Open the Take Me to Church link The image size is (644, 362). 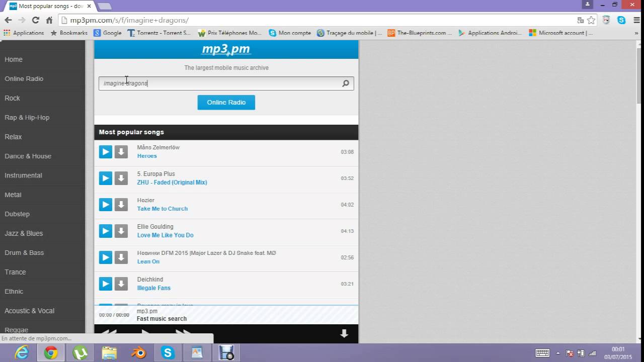[163, 209]
